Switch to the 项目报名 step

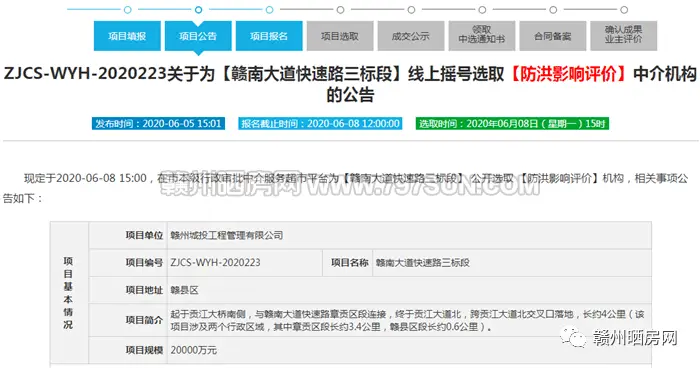point(269,36)
